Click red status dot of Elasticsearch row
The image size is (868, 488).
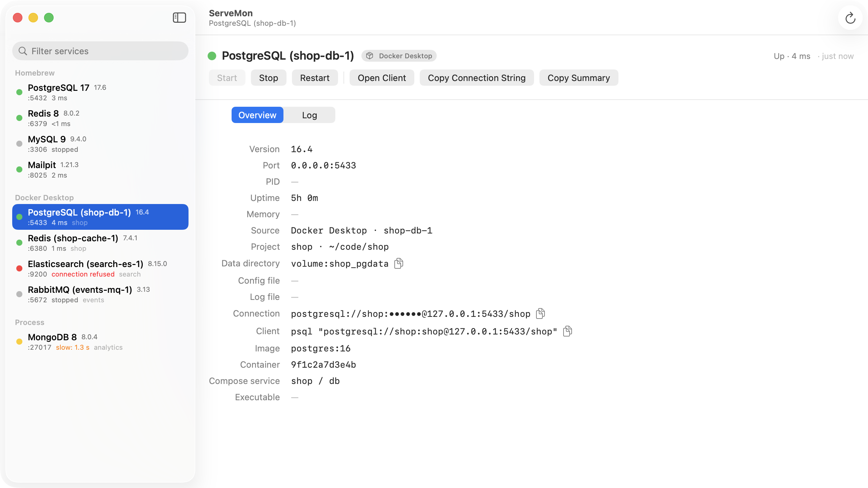[19, 268]
